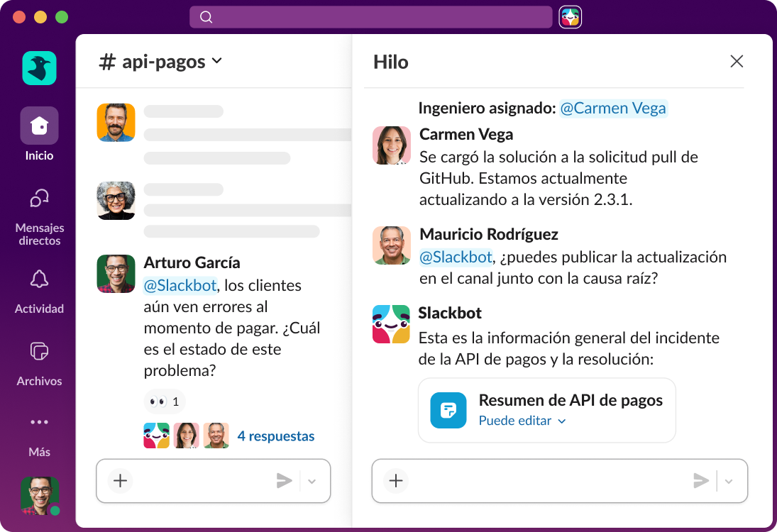The height and width of the screenshot is (532, 777).
Task: Go to Inicio home icon
Action: pos(39,126)
